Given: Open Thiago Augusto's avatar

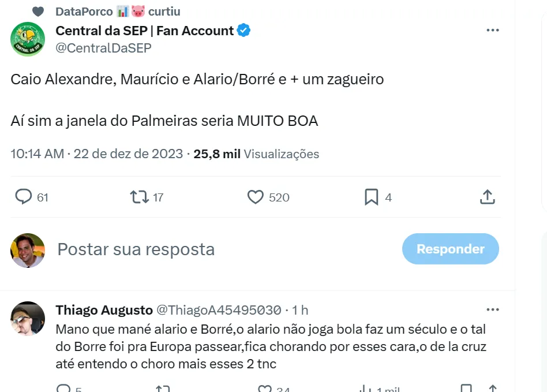Looking at the screenshot, I should click(28, 319).
